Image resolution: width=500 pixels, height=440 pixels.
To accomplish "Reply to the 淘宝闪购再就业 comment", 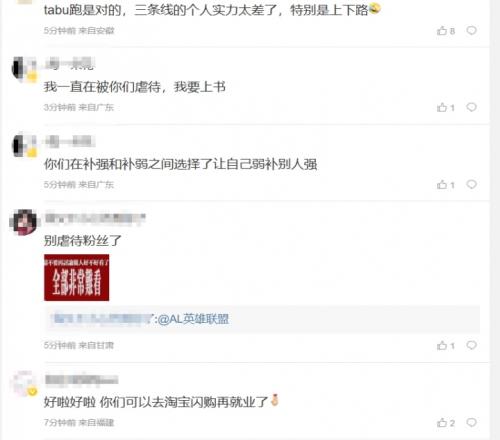I will pyautogui.click(x=471, y=422).
